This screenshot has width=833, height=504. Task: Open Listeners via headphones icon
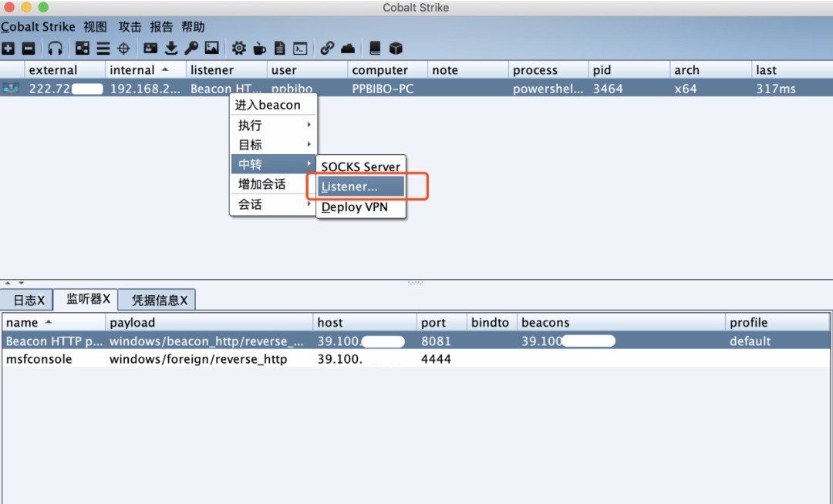tap(56, 49)
